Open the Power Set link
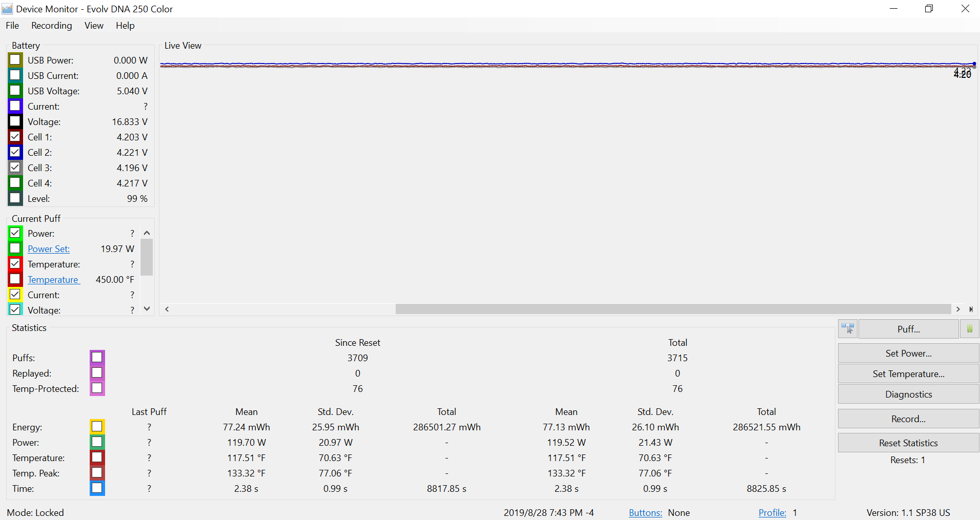 tap(49, 249)
